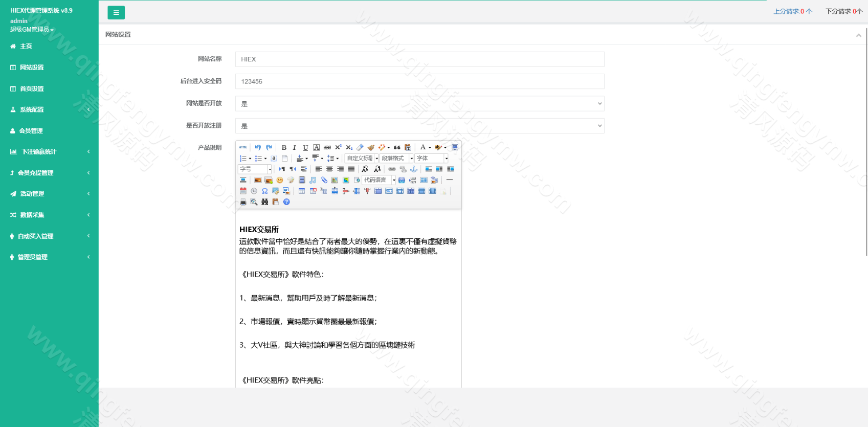The width and height of the screenshot is (868, 427).
Task: Toggle bold formatting in the editor
Action: tap(284, 148)
